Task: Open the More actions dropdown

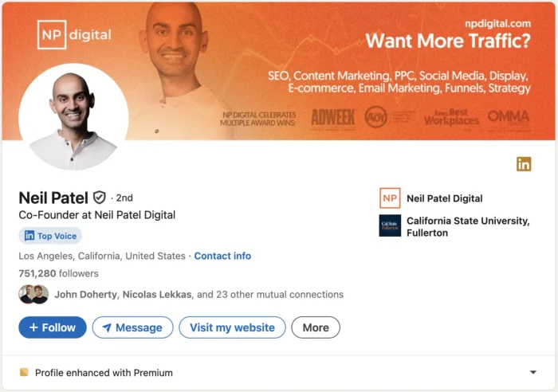Action: coord(316,327)
